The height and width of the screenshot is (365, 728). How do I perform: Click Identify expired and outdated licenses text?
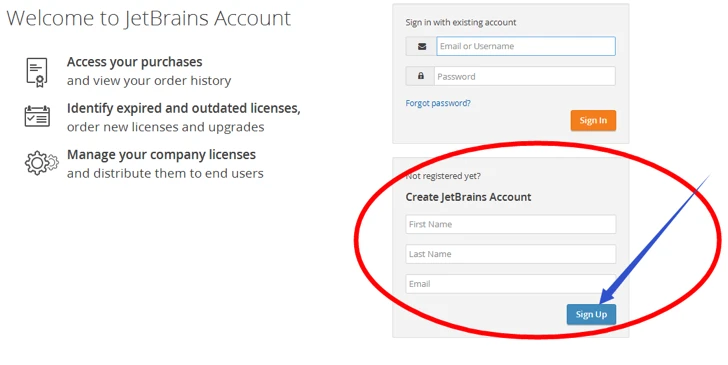(184, 108)
